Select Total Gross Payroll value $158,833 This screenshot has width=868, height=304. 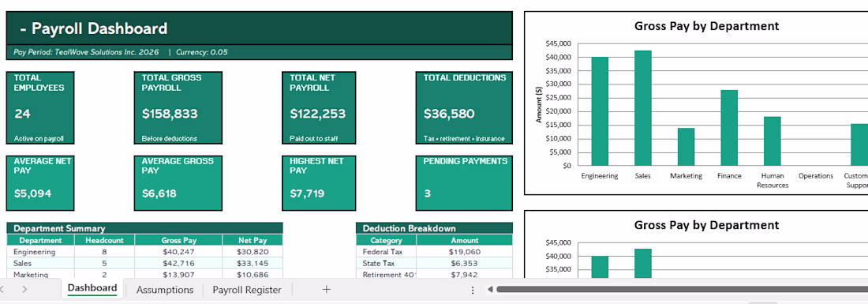click(x=170, y=114)
